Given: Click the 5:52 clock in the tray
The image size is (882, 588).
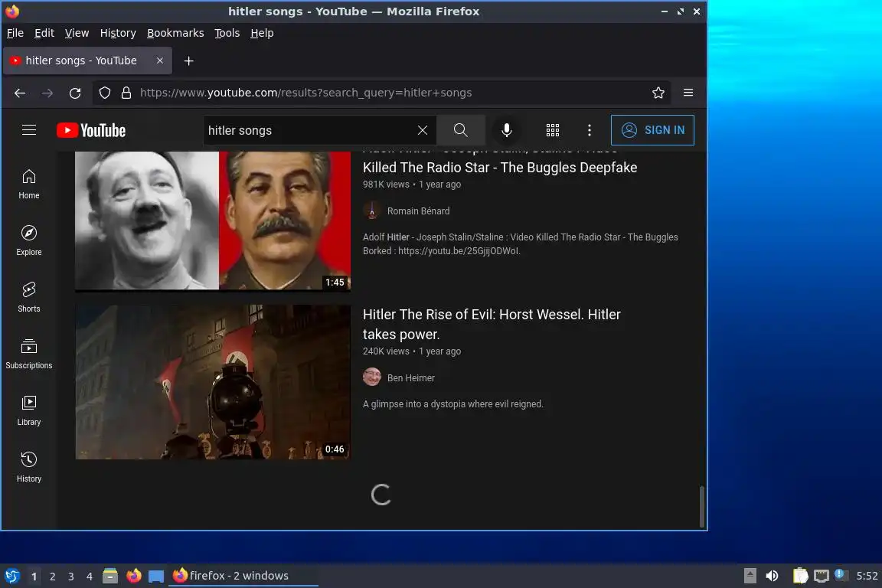Looking at the screenshot, I should (x=867, y=576).
